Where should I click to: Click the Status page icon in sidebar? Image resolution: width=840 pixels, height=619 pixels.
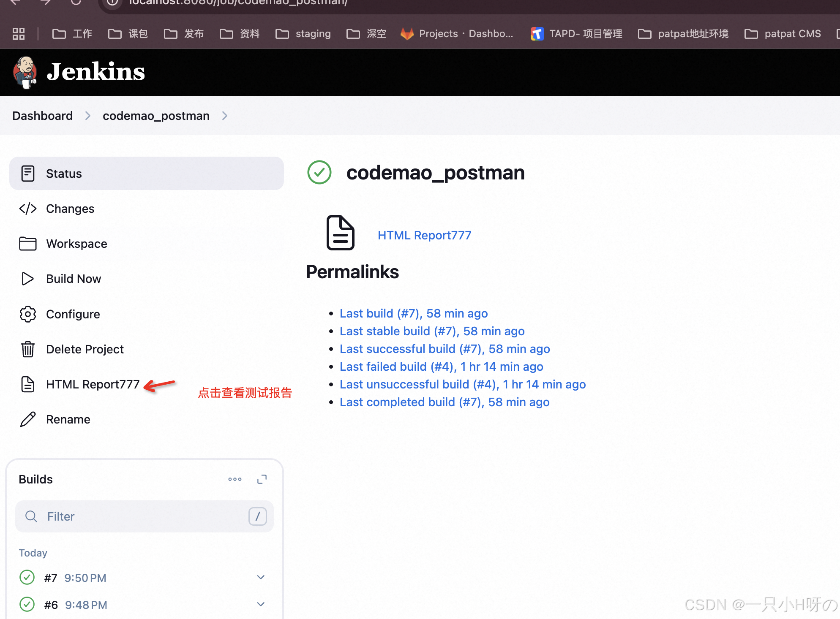coord(28,174)
